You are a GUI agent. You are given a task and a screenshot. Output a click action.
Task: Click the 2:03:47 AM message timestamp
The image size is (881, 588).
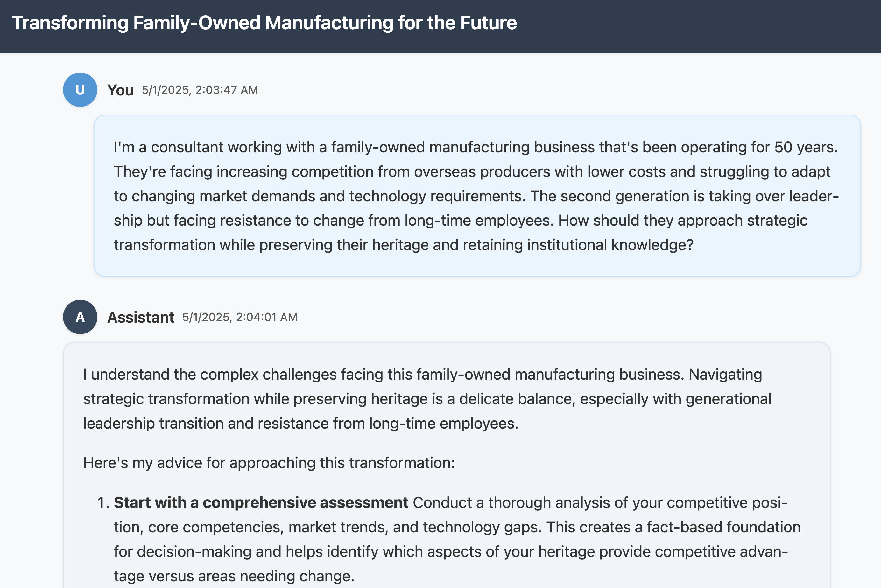tap(200, 90)
